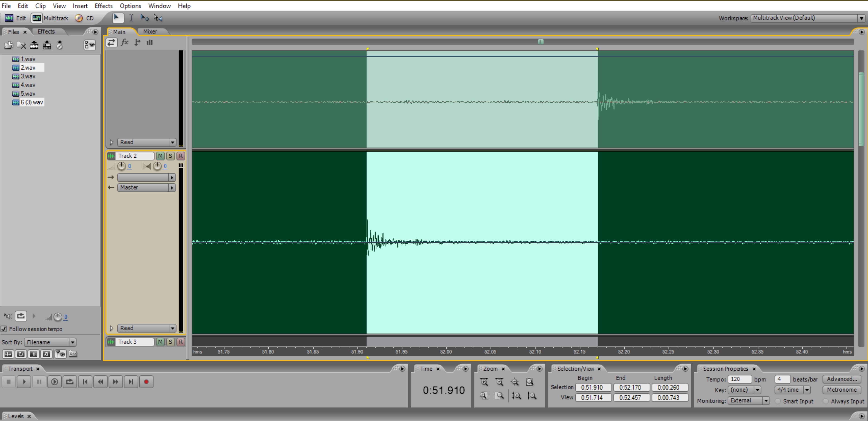Click the Track 2 volume knob
The image size is (868, 421).
[x=122, y=166]
